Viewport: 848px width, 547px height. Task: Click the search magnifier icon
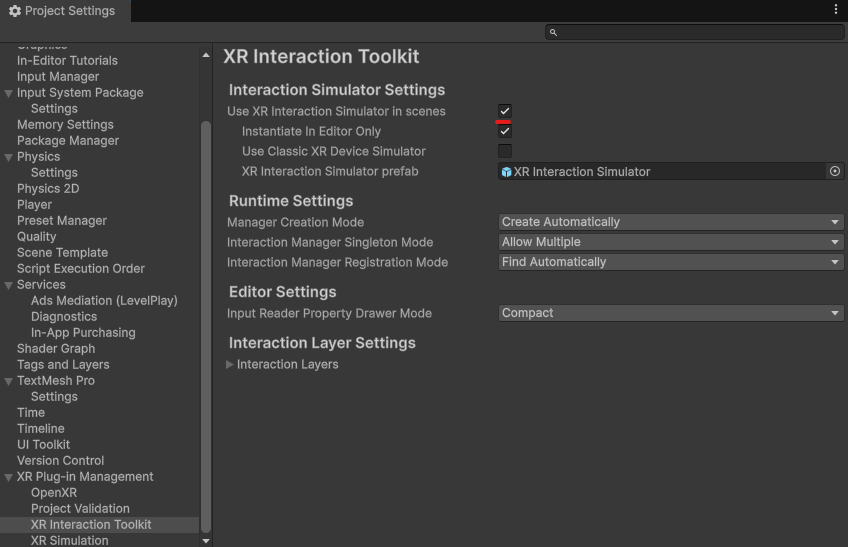click(553, 32)
